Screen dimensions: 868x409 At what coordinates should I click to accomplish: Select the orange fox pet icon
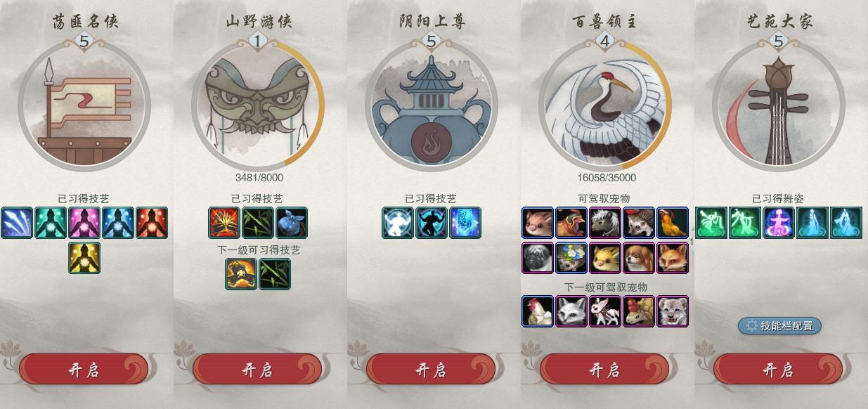pos(673,257)
